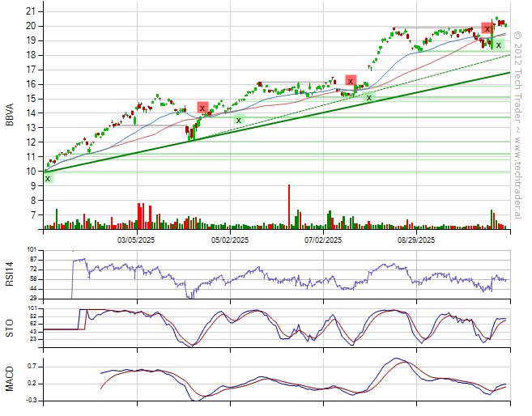
Task: Select the 07/02/2025 date label
Action: pos(323,240)
